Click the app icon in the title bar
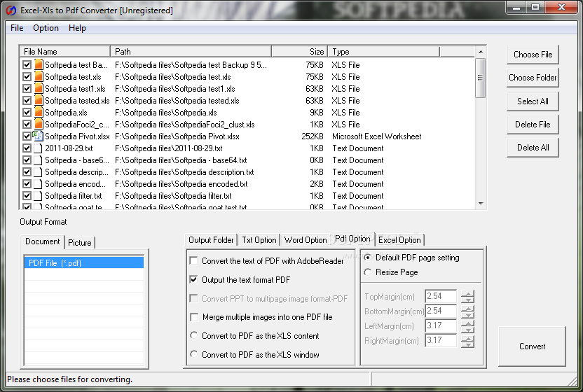Screen dimensions: 583x392 coord(11,10)
